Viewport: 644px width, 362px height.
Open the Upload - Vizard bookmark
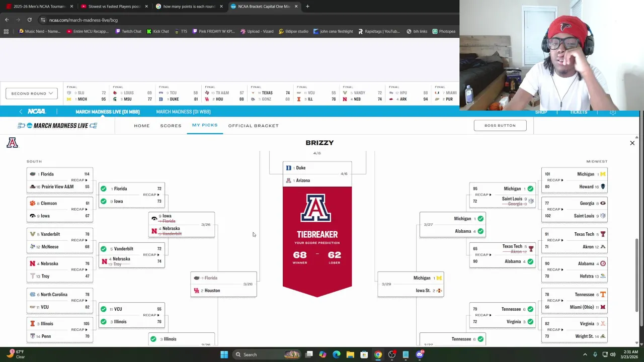257,31
